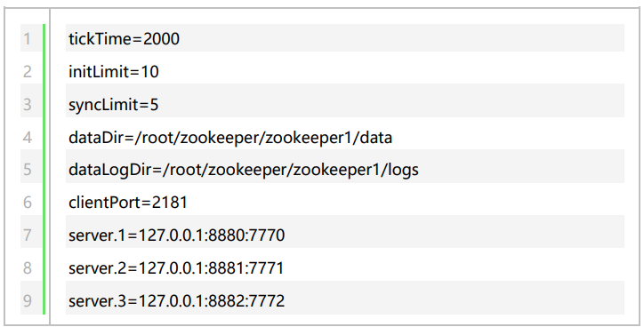This screenshot has height=327, width=644.
Task: Click the green gutter bar
Action: pos(44,170)
